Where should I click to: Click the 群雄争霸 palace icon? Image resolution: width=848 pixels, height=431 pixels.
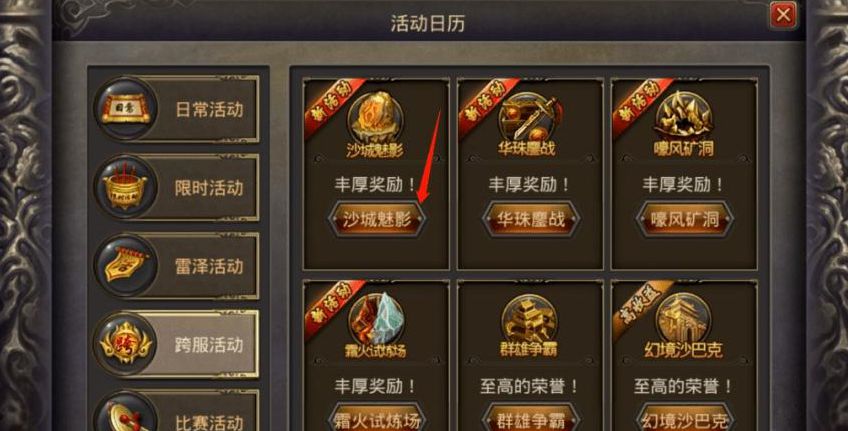[x=529, y=320]
